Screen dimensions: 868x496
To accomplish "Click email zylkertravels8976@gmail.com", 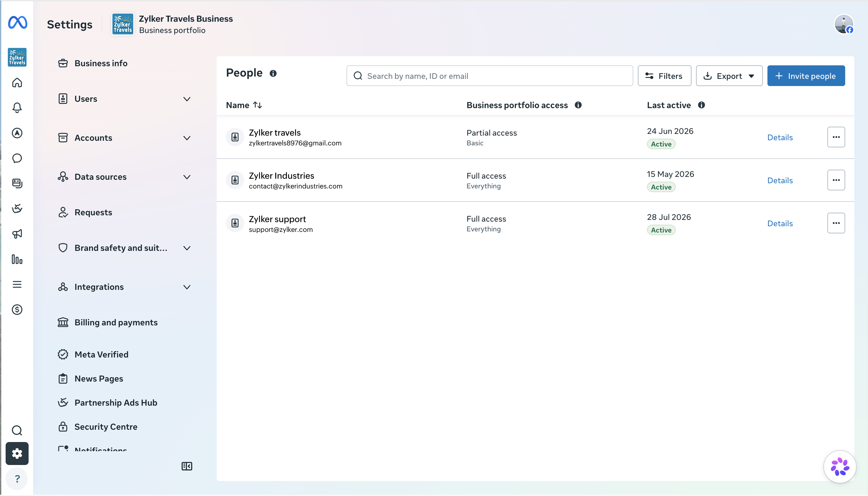I will point(295,143).
